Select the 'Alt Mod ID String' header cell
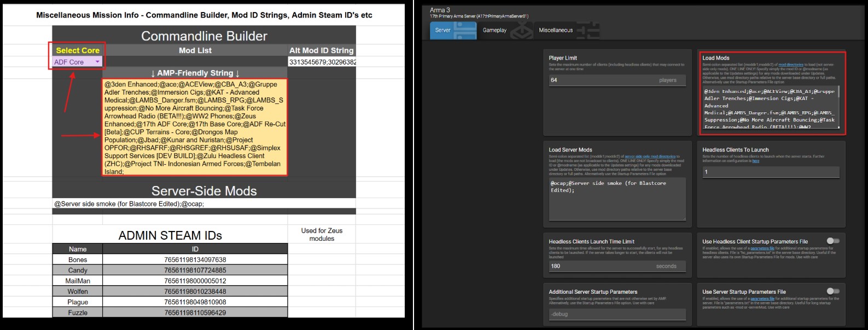The width and height of the screenshot is (868, 330). [322, 50]
